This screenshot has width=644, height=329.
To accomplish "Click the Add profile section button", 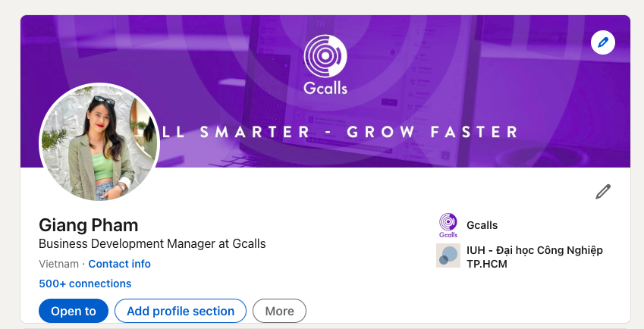I will 181,311.
